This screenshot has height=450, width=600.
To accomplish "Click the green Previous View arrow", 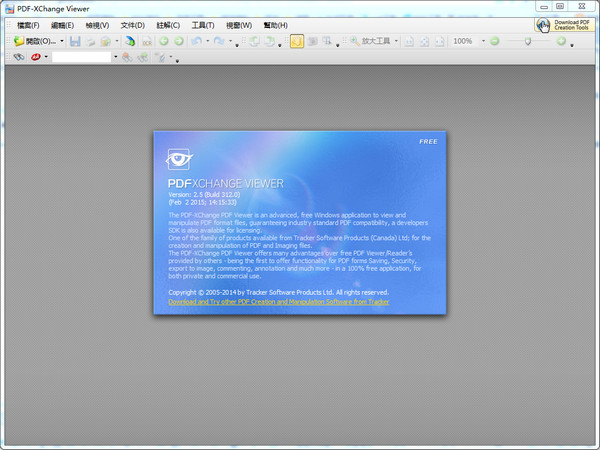I will click(x=163, y=41).
